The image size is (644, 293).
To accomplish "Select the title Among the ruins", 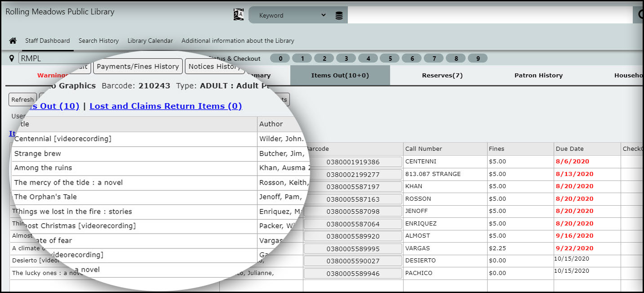I will click(43, 168).
